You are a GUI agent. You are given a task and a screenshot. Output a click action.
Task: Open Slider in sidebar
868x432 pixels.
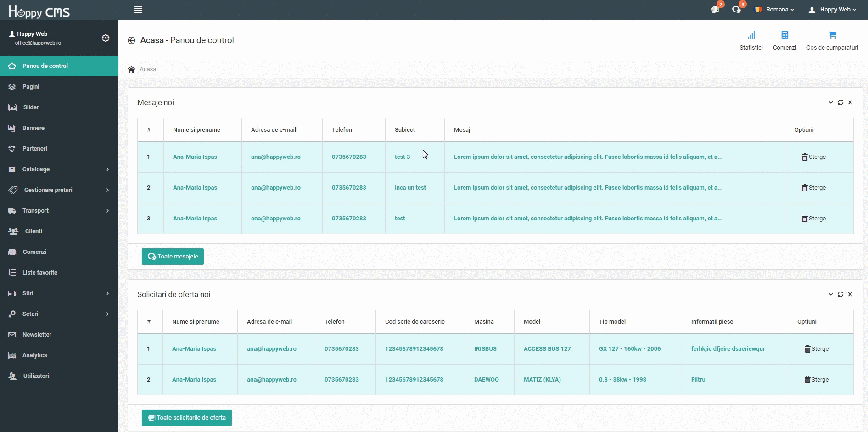click(59, 107)
